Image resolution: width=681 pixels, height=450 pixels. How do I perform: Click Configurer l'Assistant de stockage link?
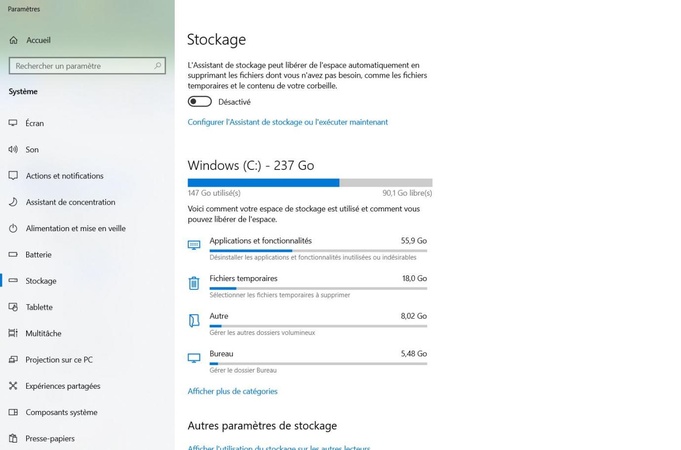pos(287,122)
